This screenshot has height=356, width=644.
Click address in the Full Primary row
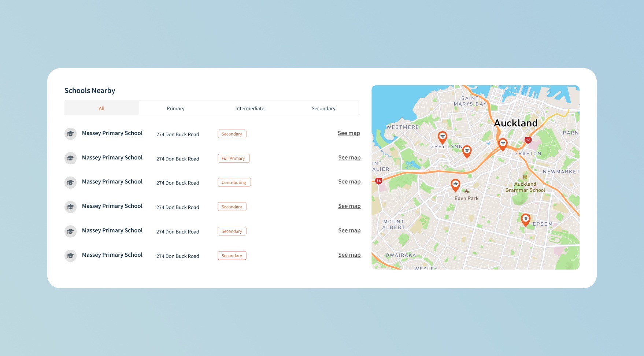tap(178, 159)
